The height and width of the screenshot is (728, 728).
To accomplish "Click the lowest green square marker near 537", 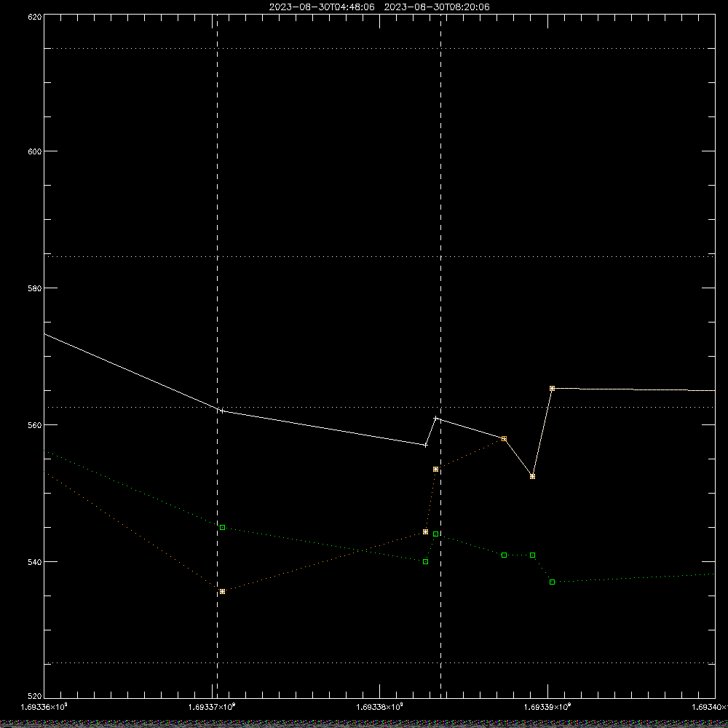I will coord(552,582).
